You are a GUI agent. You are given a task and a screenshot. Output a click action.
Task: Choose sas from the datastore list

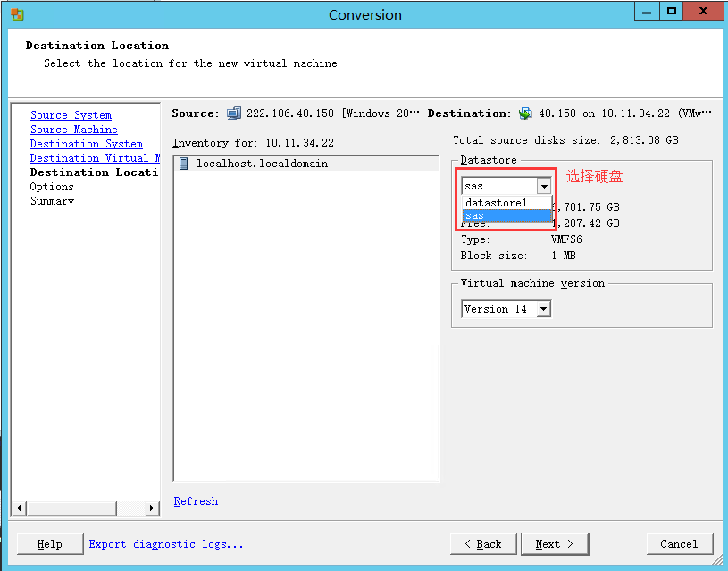507,215
